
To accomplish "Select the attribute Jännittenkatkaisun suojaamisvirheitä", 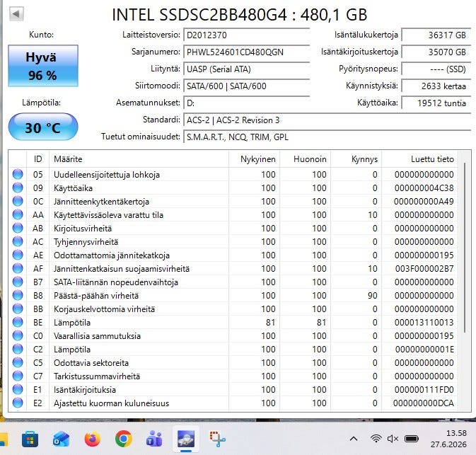I will click(122, 269).
